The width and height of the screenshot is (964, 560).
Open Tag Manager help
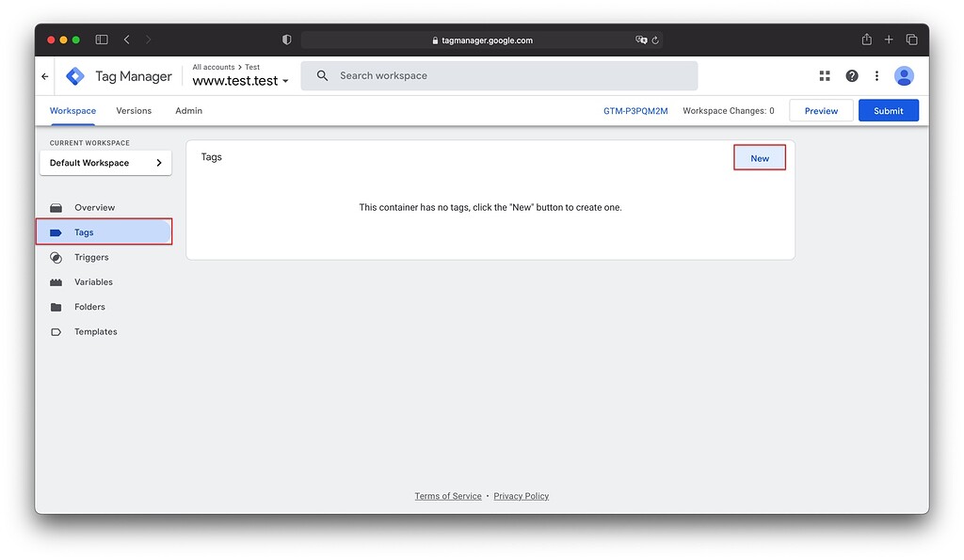[x=852, y=75]
